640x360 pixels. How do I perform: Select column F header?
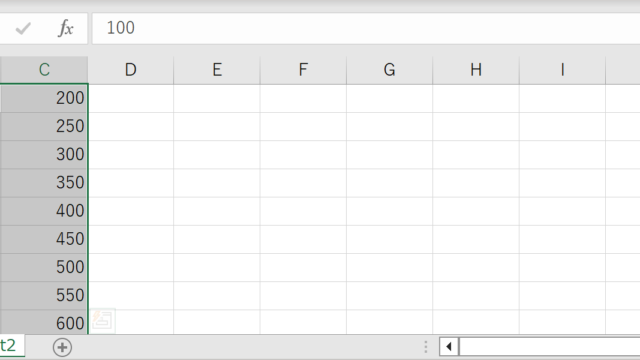[x=303, y=70]
